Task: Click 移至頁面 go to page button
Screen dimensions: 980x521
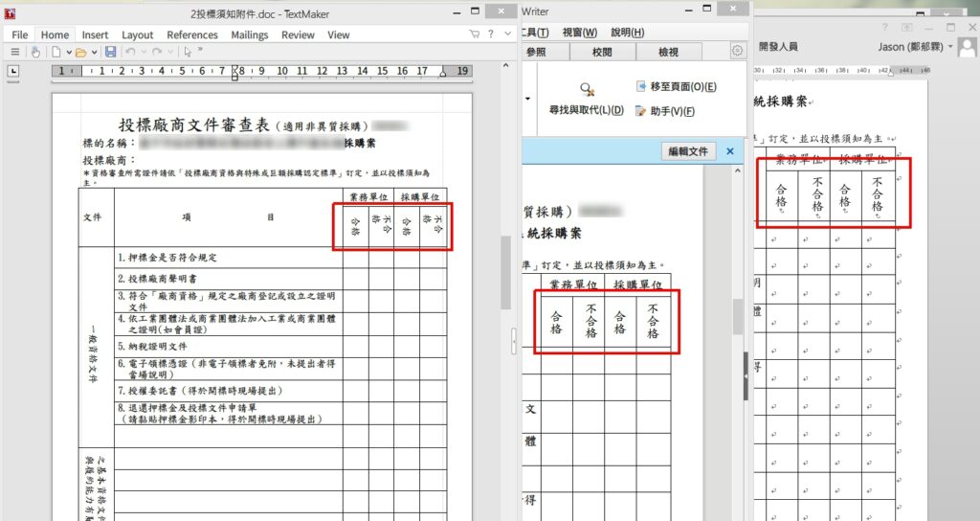Action: tap(677, 86)
